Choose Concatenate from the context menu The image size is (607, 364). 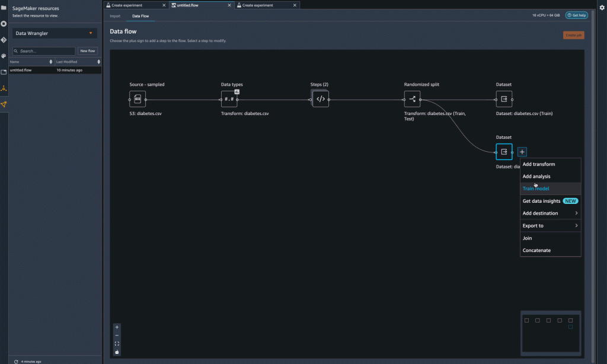click(x=550, y=250)
